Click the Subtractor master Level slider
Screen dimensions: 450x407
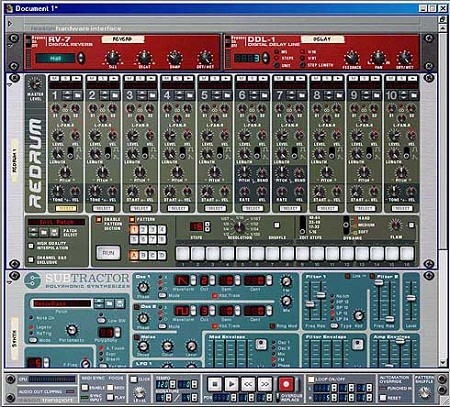411,297
